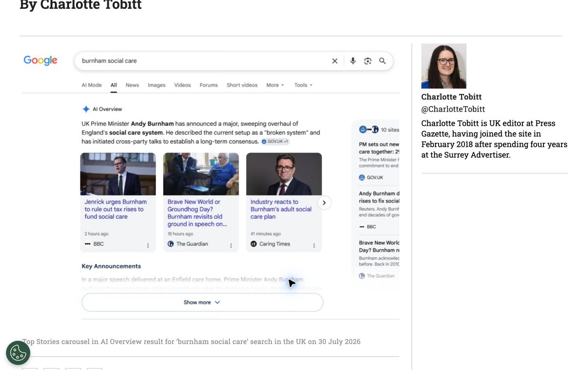588x370 pixels.
Task: Click the stacked source icons beside 10 sites
Action: (369, 130)
